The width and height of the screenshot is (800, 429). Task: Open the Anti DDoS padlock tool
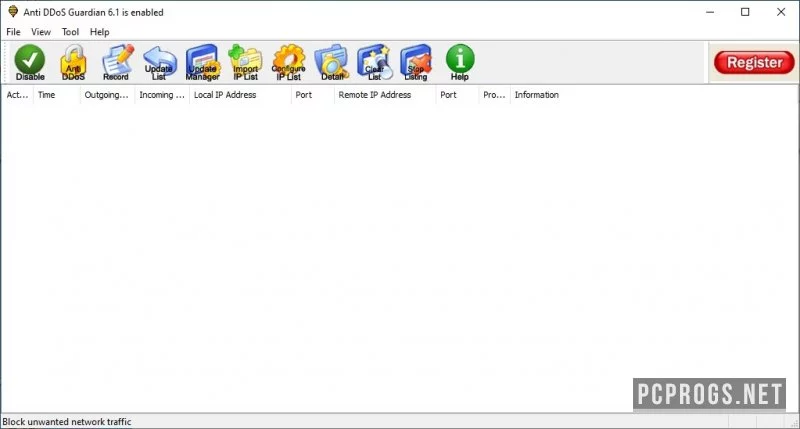coord(73,62)
